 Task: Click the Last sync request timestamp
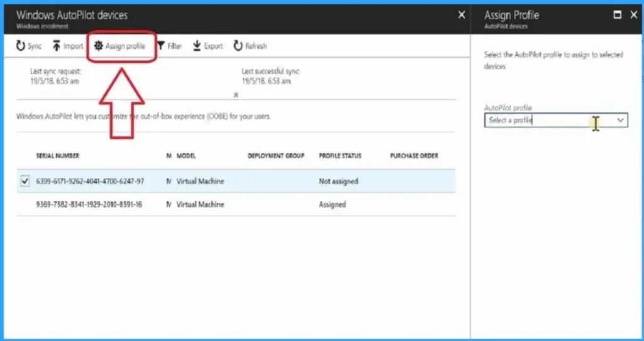tap(55, 81)
